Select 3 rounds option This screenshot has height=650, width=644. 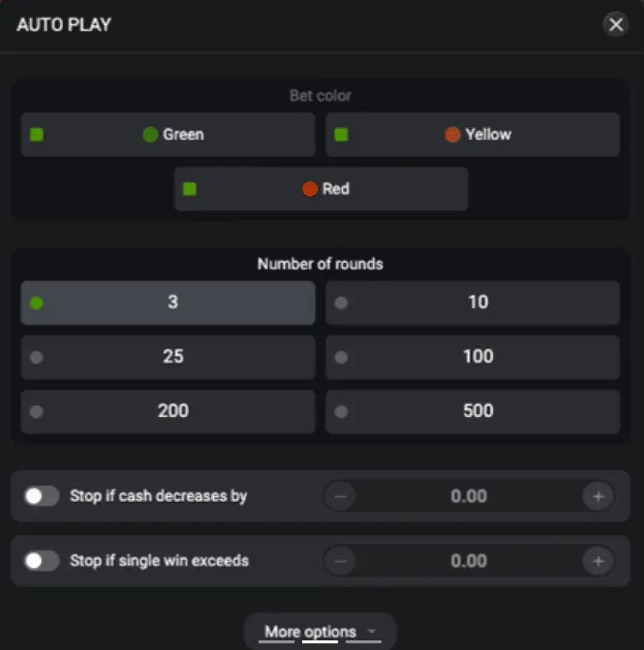167,302
